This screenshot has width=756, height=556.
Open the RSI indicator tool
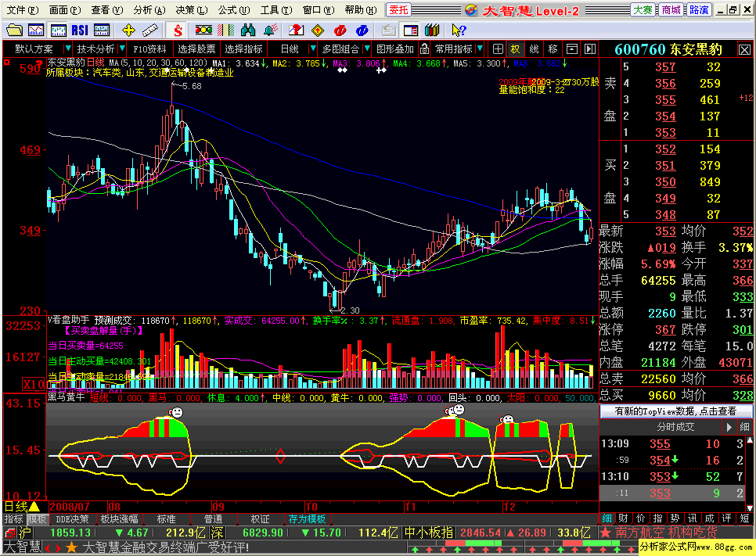[x=80, y=30]
